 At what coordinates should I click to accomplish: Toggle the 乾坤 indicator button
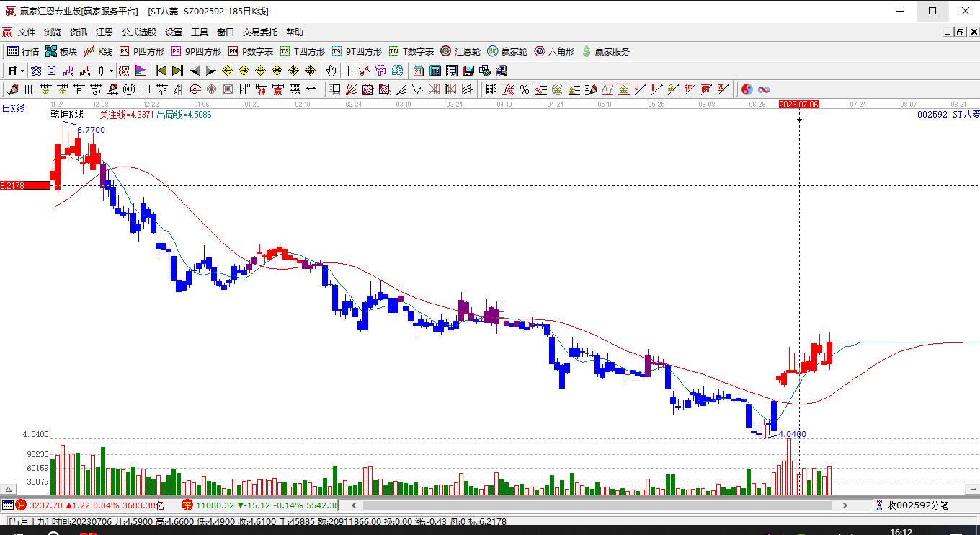point(123,71)
